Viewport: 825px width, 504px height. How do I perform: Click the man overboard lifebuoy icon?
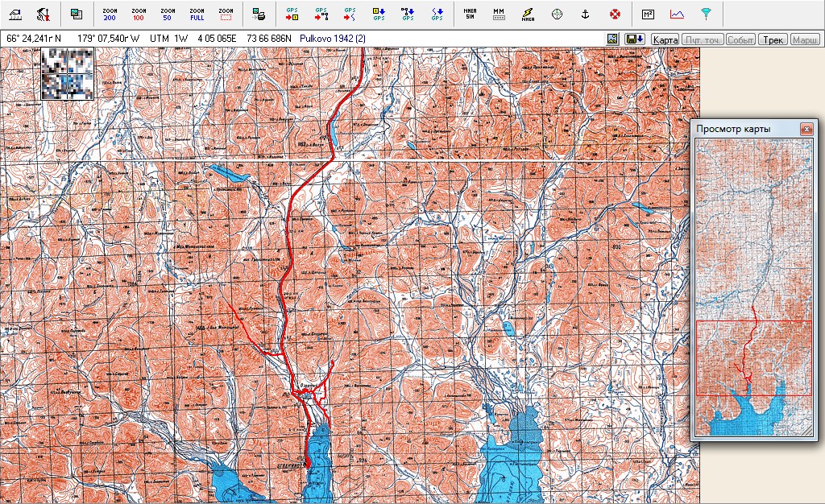[x=615, y=14]
